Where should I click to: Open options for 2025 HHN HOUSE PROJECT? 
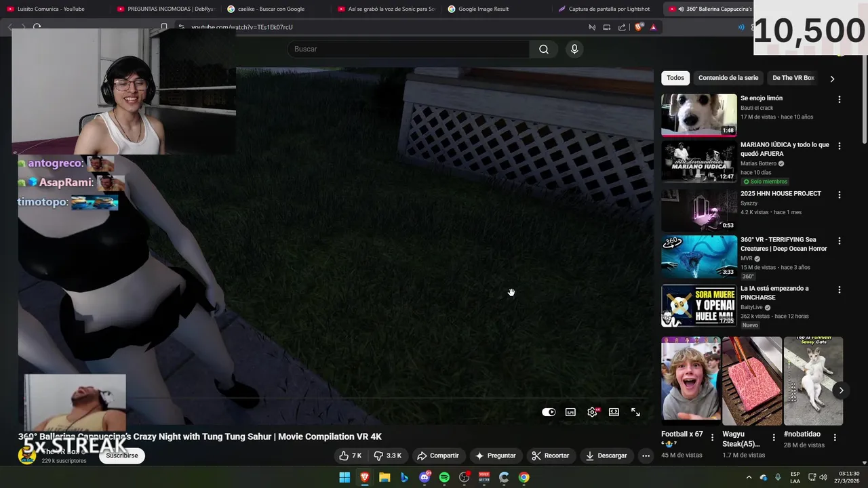point(840,195)
